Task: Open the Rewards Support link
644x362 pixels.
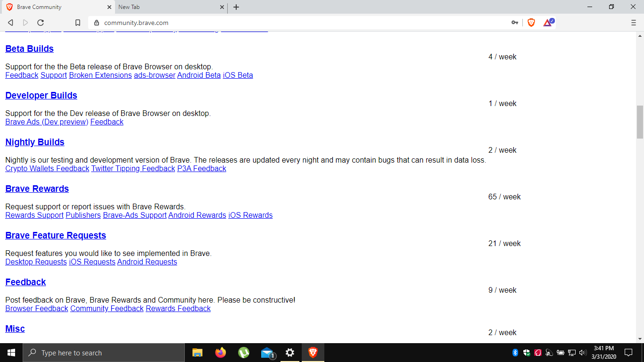Action: click(x=34, y=215)
